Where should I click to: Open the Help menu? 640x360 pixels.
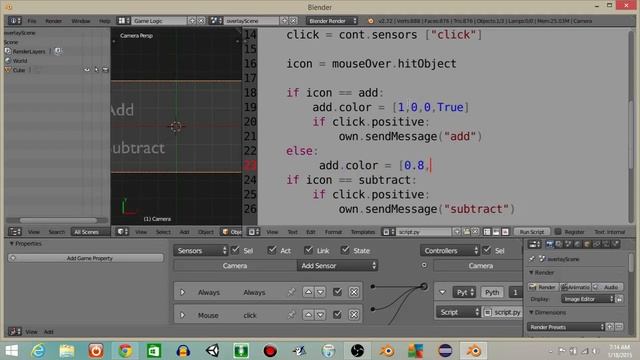pos(104,21)
